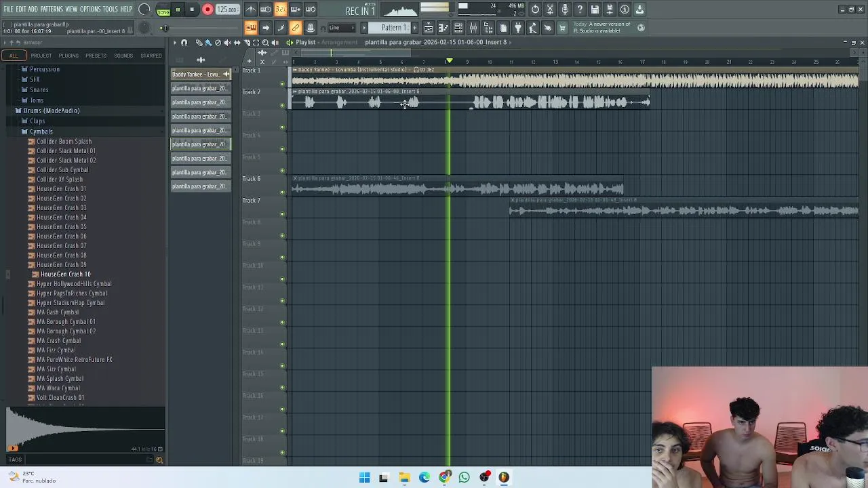Click the audio editor scissors icon
The image size is (868, 488).
point(551,9)
